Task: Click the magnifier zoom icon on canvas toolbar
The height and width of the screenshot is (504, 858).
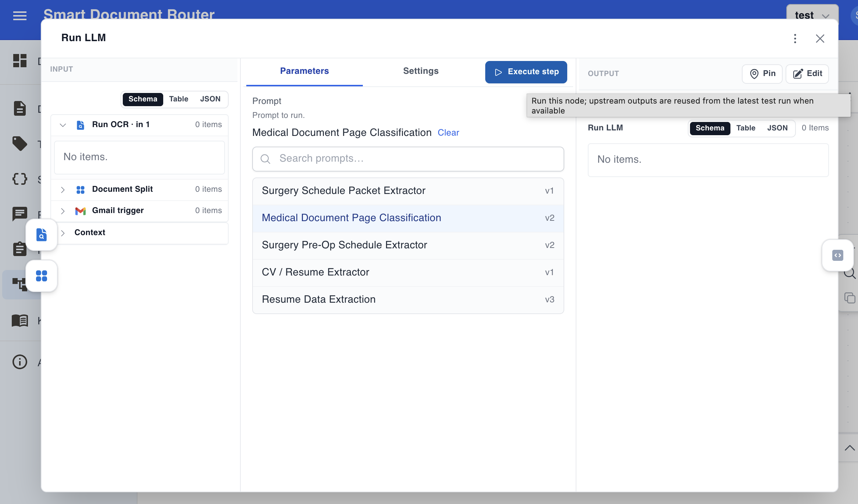Action: tap(850, 273)
